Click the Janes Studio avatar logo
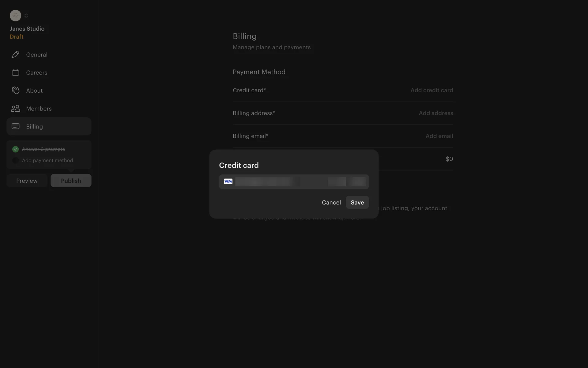The image size is (588, 368). point(15,16)
